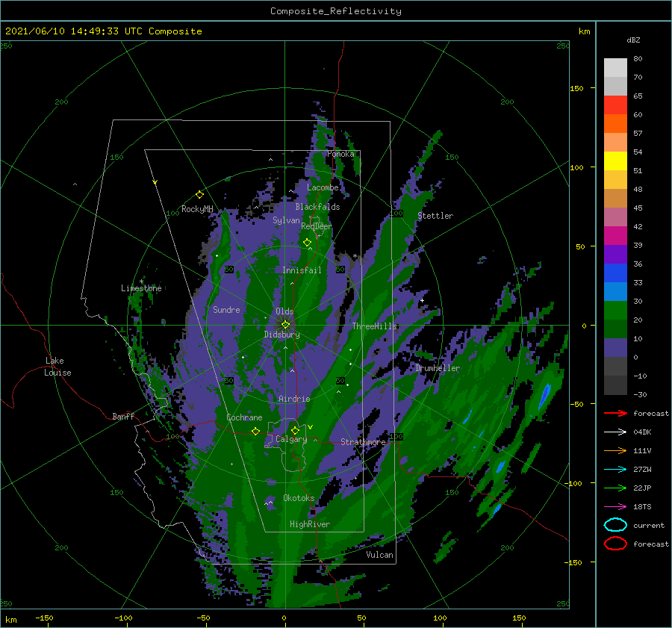Click the RockyMH label
Viewport: 672px width, 628px height.
(x=197, y=209)
